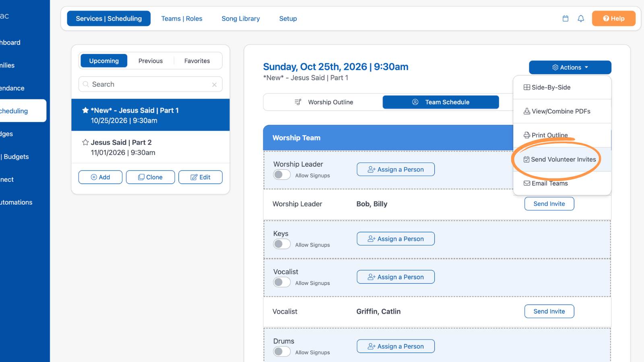
Task: Click inside the Search input field
Action: pyautogui.click(x=151, y=84)
